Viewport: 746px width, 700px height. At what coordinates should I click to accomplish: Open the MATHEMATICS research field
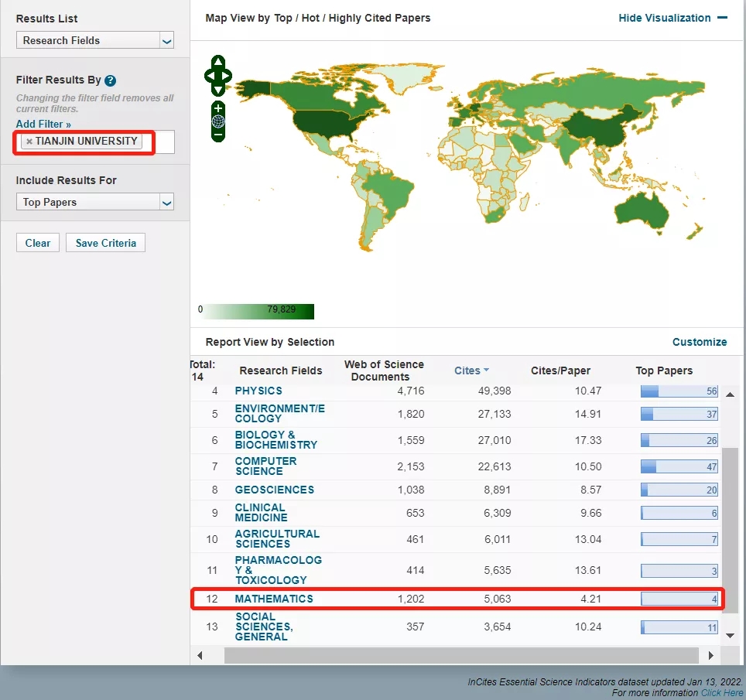coord(274,599)
